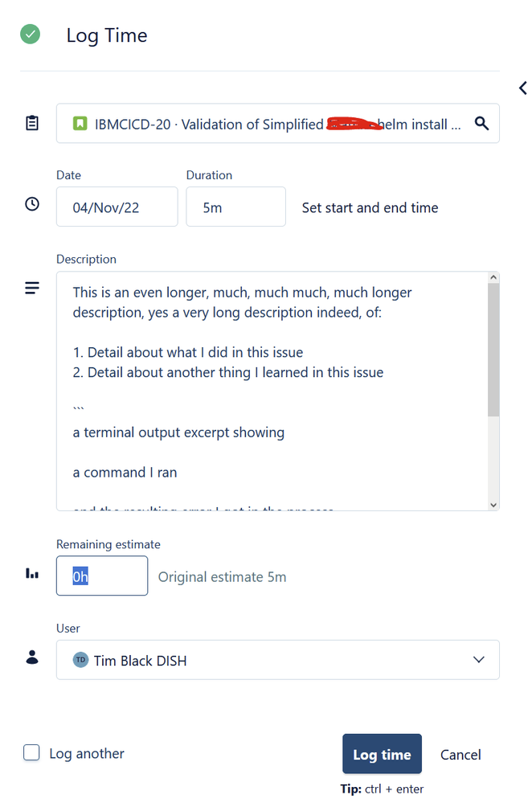This screenshot has width=532, height=803.
Task: Click into the Description text area
Action: [272, 391]
